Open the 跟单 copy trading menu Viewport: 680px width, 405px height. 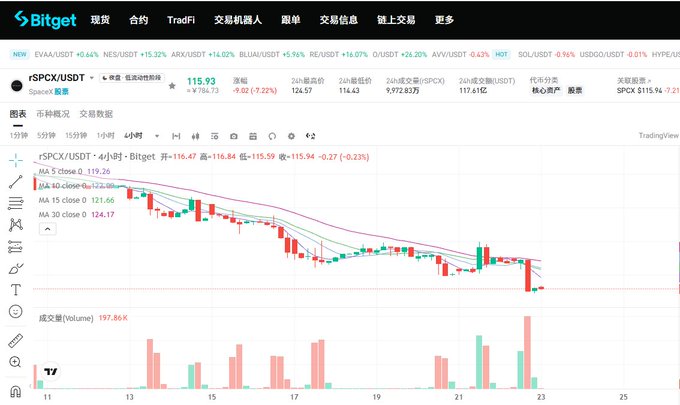291,20
